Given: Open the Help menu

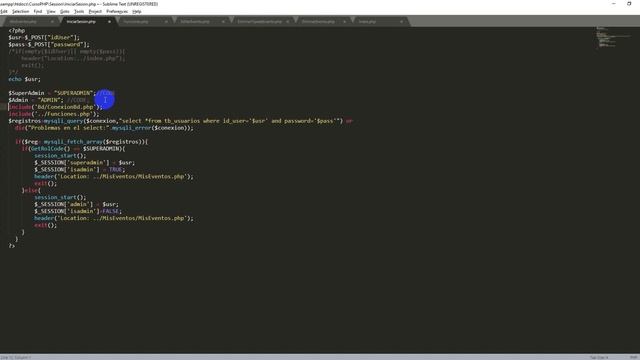Looking at the screenshot, I should click(x=137, y=11).
